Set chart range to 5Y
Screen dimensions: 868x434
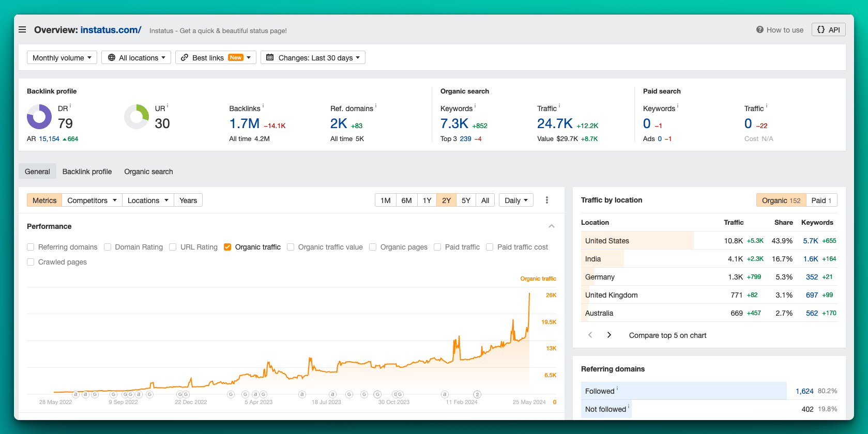coord(466,200)
